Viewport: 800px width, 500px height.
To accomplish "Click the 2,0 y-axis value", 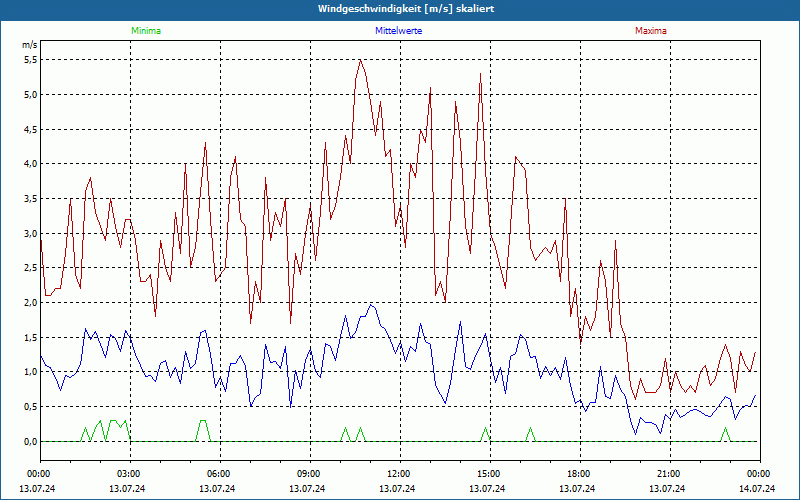I will click(x=31, y=303).
